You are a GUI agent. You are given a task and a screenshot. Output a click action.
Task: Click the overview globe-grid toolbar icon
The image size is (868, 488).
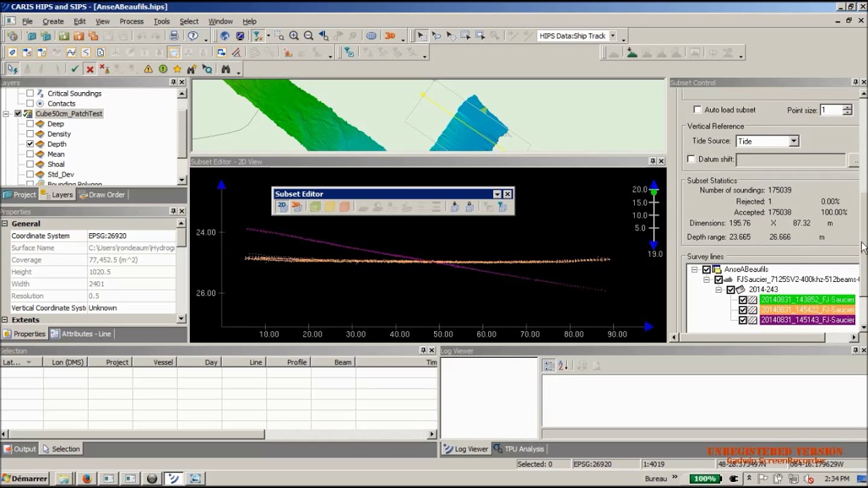pyautogui.click(x=372, y=36)
